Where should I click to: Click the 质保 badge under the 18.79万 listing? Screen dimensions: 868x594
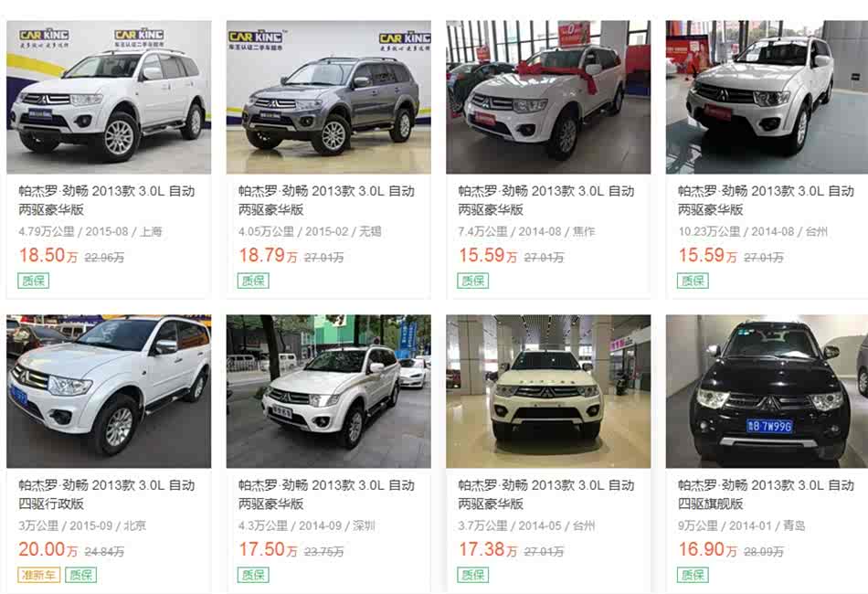click(253, 281)
